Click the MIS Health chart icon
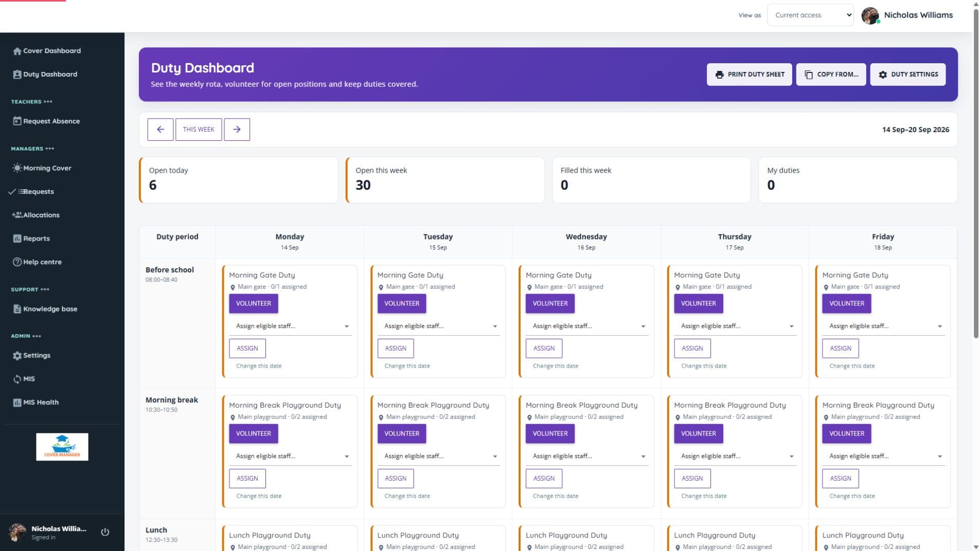This screenshot has width=980, height=551. click(17, 402)
